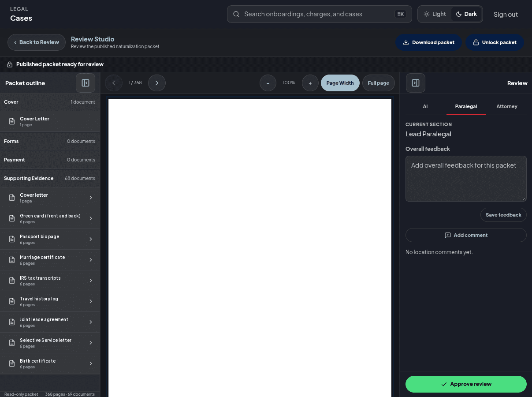
Task: Expand the Travel history log chevron
Action: [x=91, y=301]
